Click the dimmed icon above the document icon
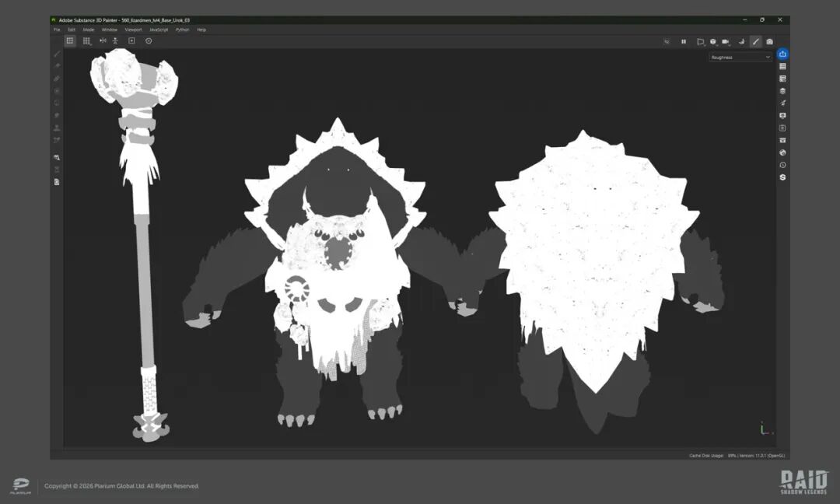The height and width of the screenshot is (504, 840). coord(57,170)
